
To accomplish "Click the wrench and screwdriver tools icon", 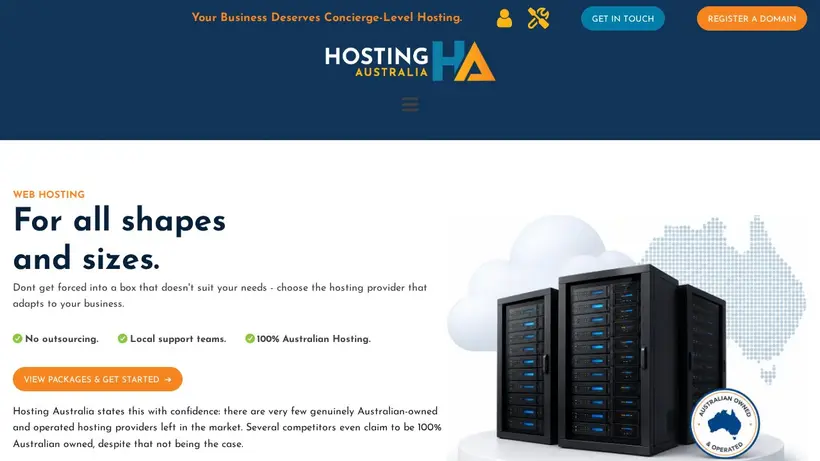I will [x=538, y=18].
